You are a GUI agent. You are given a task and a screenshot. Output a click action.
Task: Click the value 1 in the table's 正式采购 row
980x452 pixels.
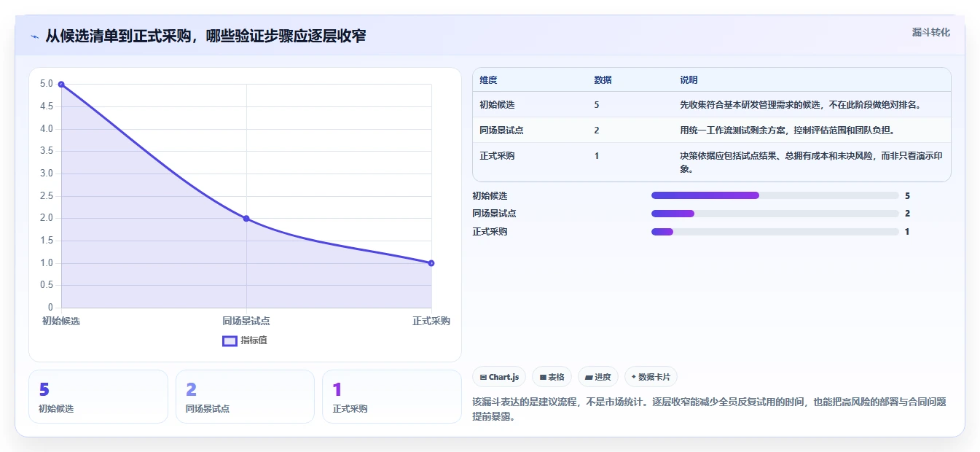coord(597,156)
